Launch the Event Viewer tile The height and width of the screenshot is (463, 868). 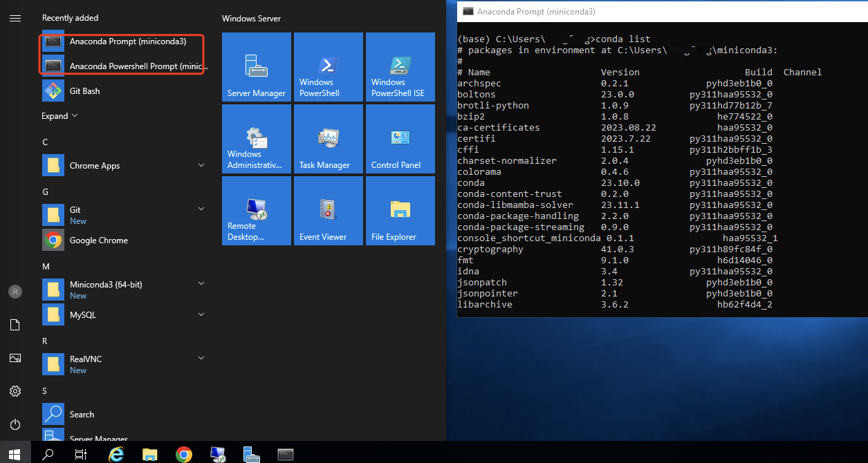click(x=328, y=211)
